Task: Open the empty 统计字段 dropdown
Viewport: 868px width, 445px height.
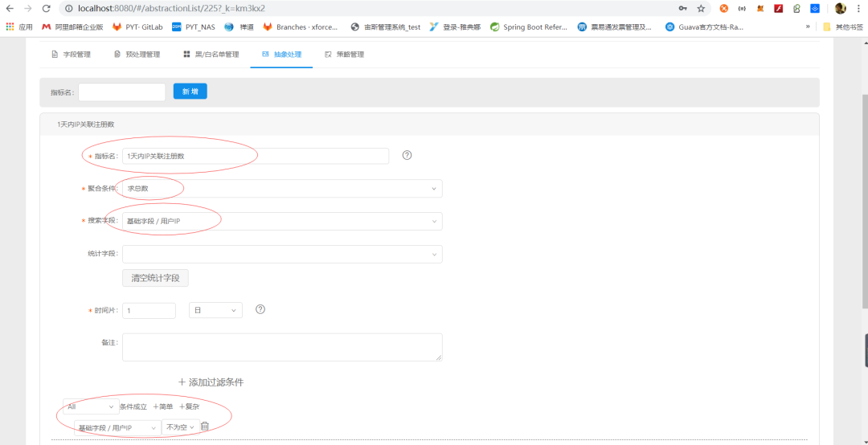Action: coord(282,254)
